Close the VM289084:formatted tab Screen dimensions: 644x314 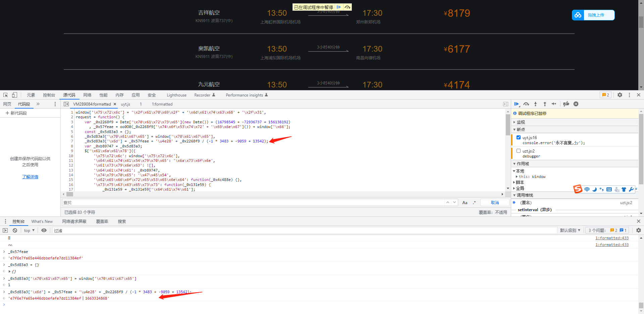pos(115,104)
